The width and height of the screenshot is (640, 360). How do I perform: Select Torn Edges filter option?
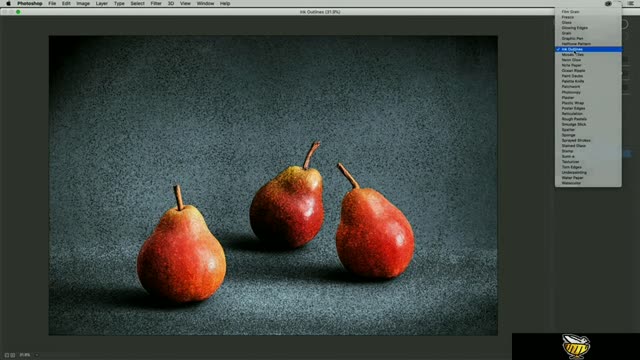[x=588, y=167]
